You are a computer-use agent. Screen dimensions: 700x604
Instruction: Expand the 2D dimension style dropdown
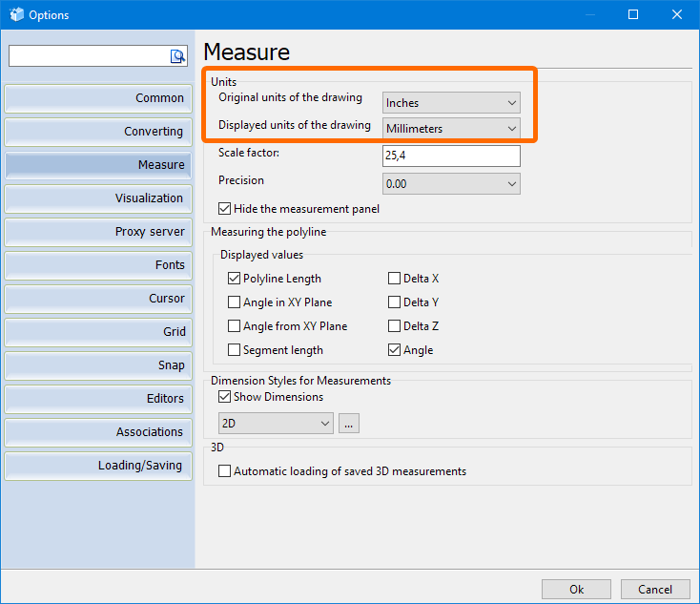(x=276, y=423)
